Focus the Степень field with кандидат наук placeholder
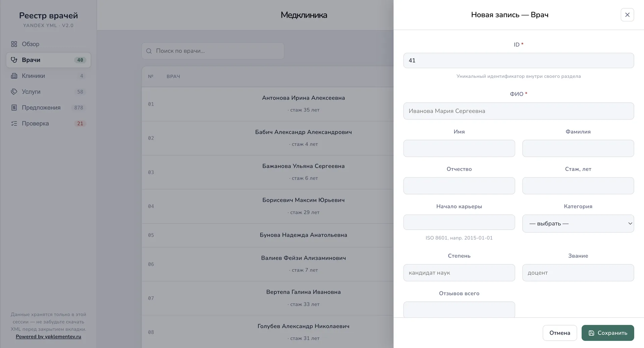 (459, 273)
